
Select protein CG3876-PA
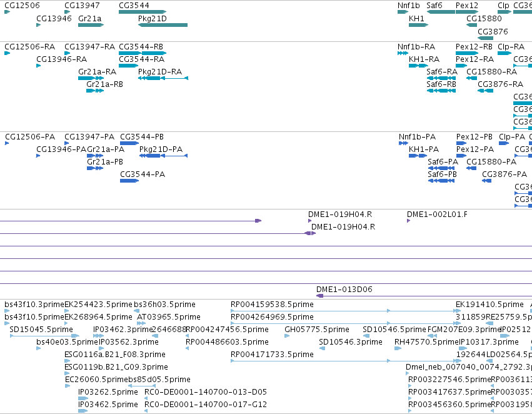(x=504, y=174)
